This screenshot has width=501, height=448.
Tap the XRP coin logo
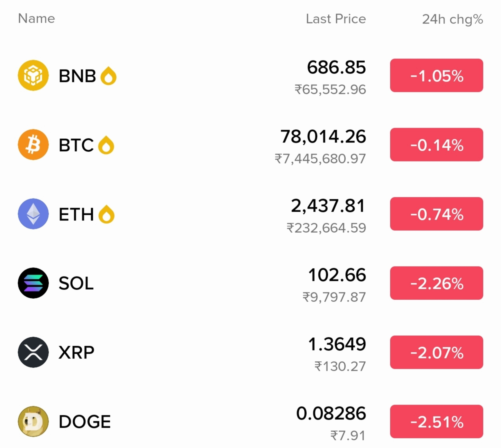click(33, 352)
